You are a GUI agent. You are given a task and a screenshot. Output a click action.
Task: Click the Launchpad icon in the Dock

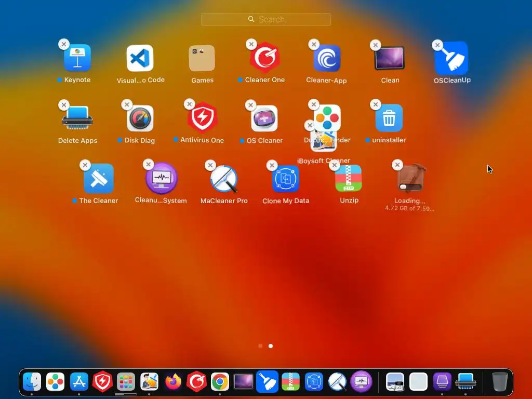pyautogui.click(x=126, y=382)
